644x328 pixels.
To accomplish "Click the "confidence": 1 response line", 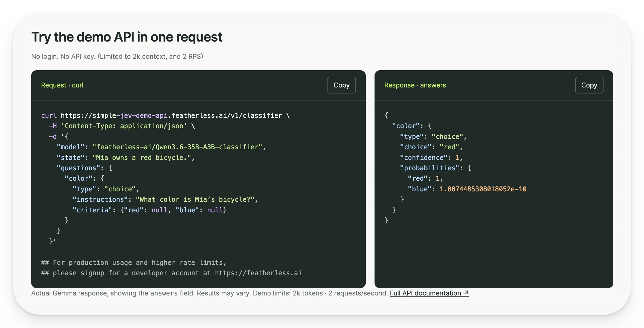I will coord(431,157).
